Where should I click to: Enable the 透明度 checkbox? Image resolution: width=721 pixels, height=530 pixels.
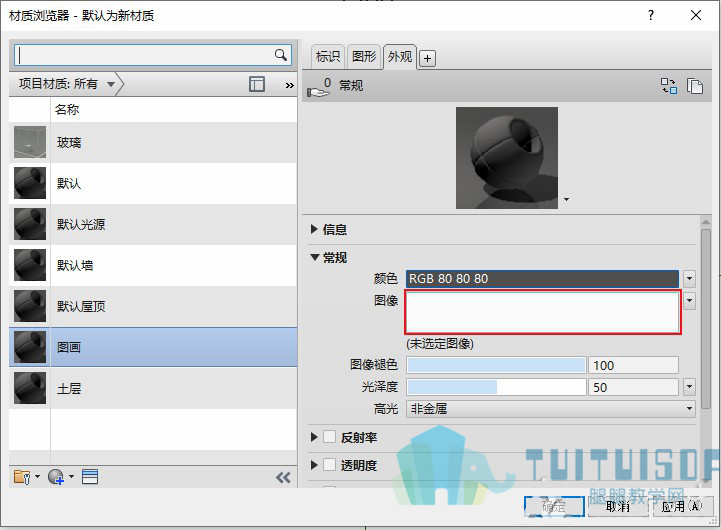click(329, 465)
